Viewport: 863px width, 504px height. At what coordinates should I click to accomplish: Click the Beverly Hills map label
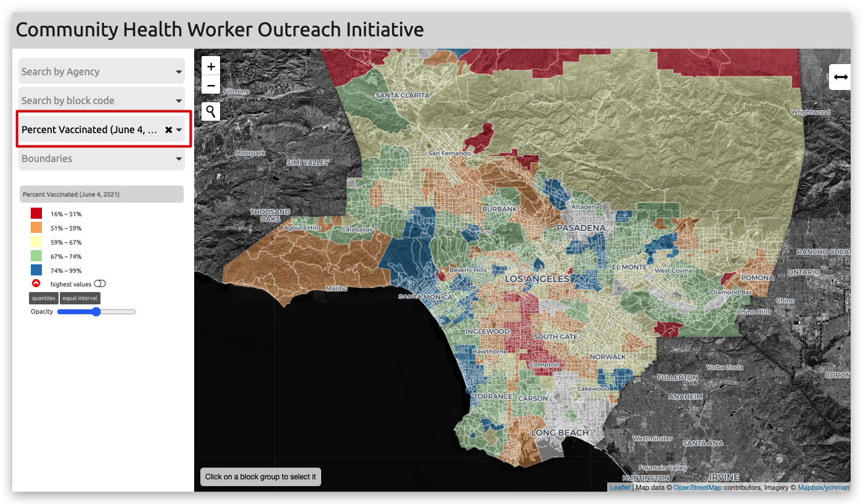coord(469,270)
